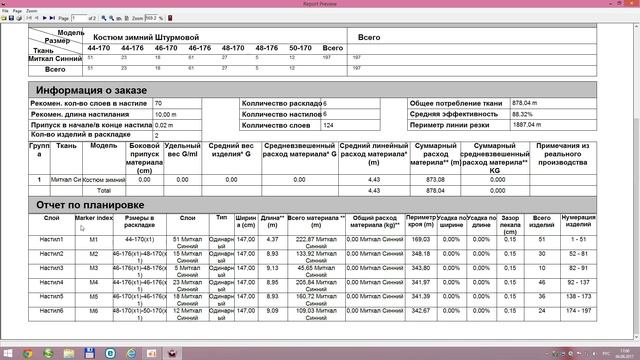Click the taskbar clock
This screenshot has height=360, width=640.
(625, 353)
